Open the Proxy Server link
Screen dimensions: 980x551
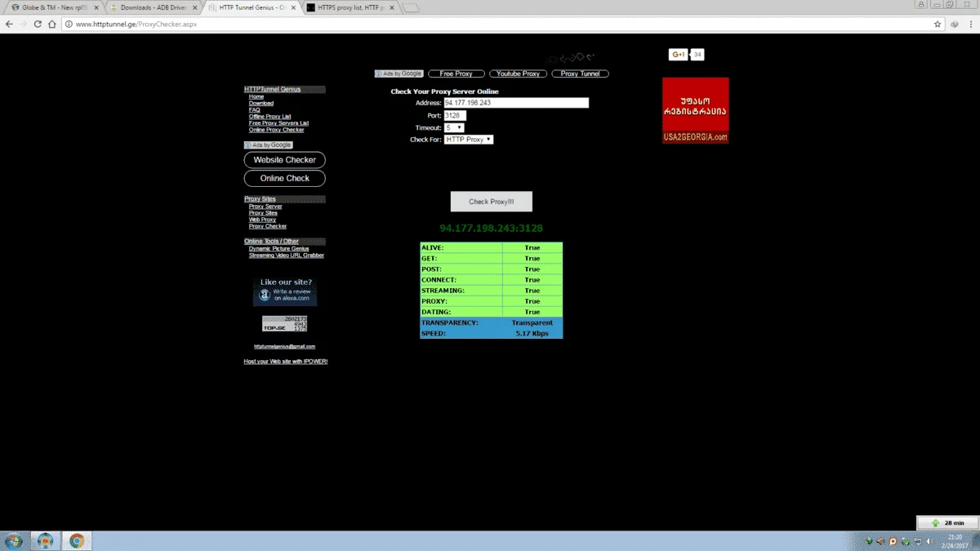click(265, 207)
